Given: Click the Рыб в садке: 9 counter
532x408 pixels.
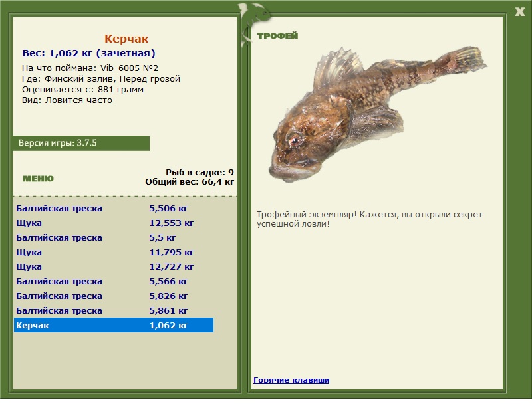Looking at the screenshot, I should click(199, 172).
